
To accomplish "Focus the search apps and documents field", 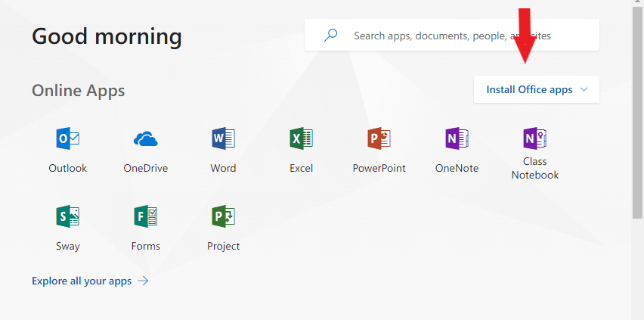I will click(x=452, y=36).
